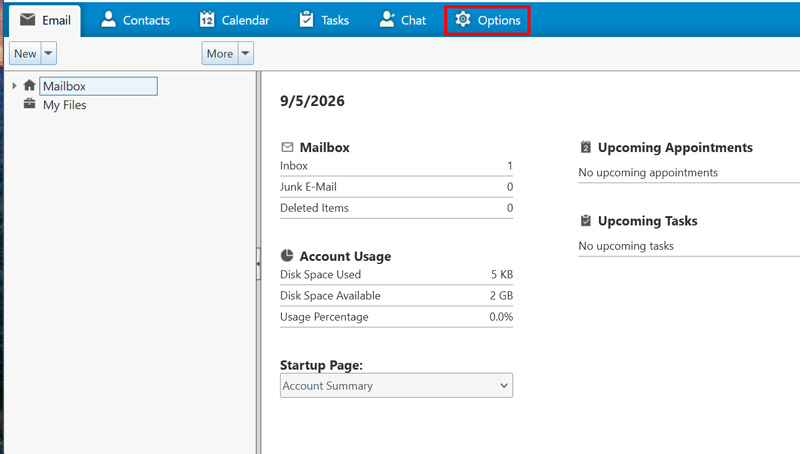
Task: Expand the Mailbox tree node
Action: (x=14, y=86)
